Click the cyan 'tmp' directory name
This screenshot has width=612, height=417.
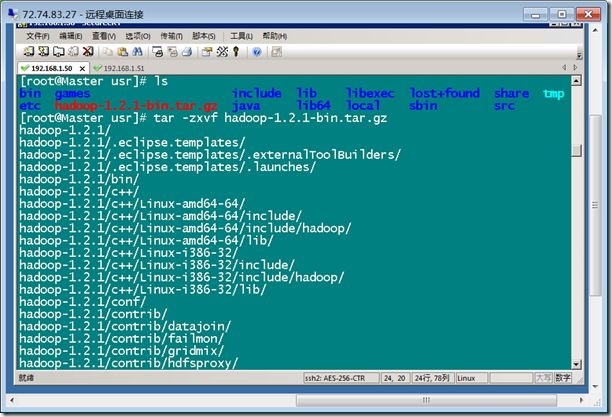(553, 94)
